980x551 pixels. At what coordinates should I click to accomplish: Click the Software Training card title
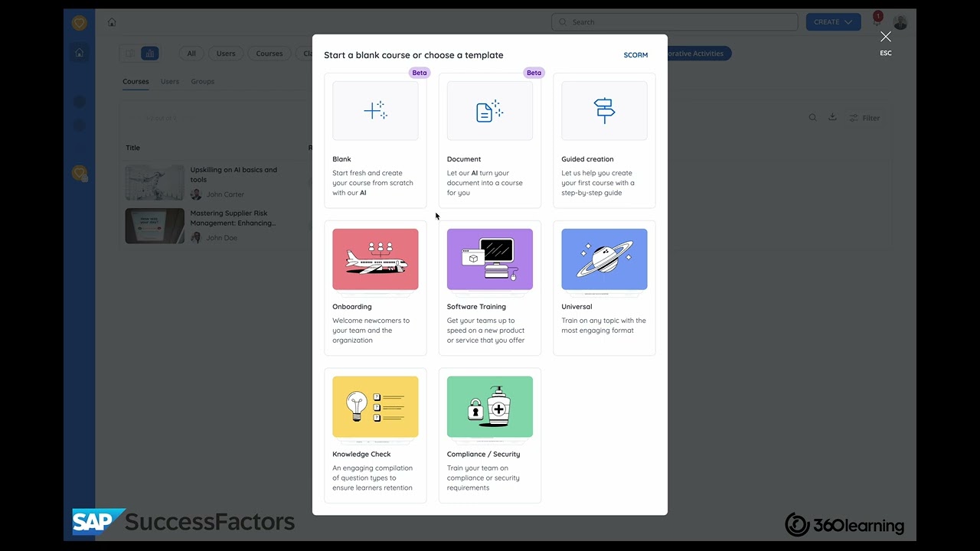click(476, 307)
